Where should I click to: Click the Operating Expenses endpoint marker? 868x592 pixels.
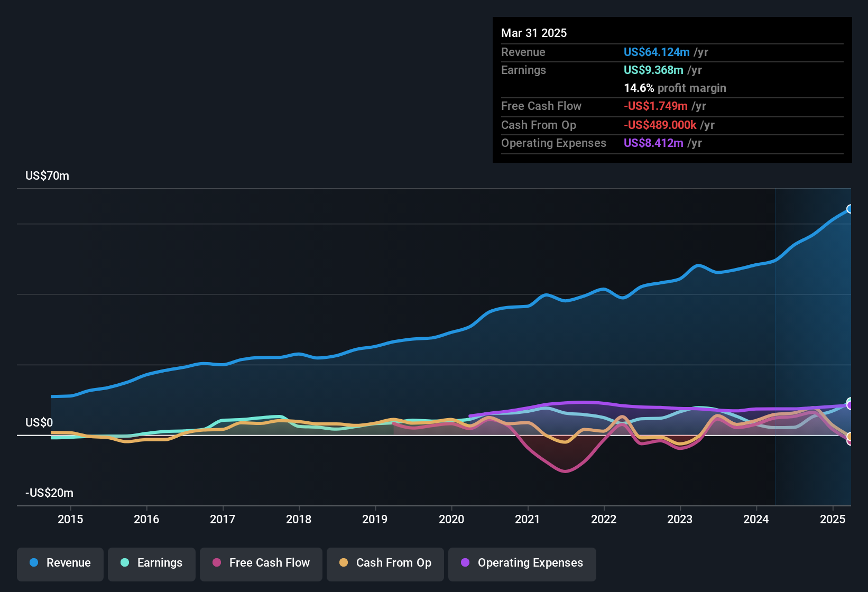point(849,406)
